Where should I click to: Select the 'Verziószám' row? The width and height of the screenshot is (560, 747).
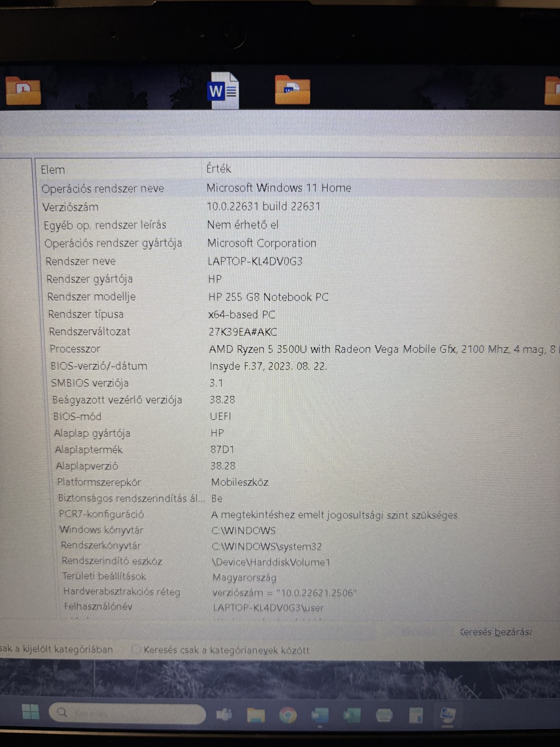point(298,207)
